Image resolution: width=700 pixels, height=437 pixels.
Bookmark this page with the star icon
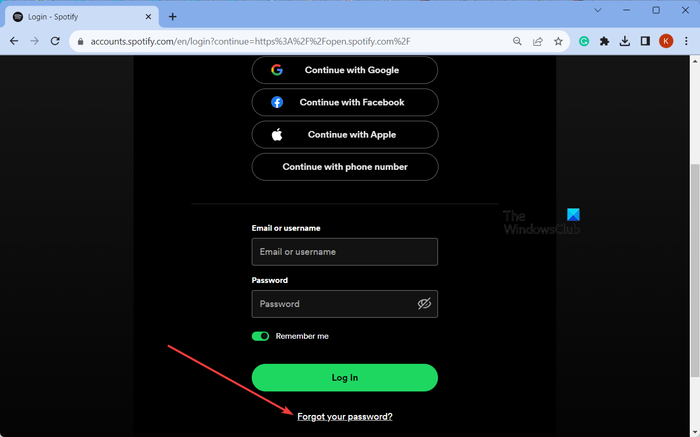click(558, 41)
